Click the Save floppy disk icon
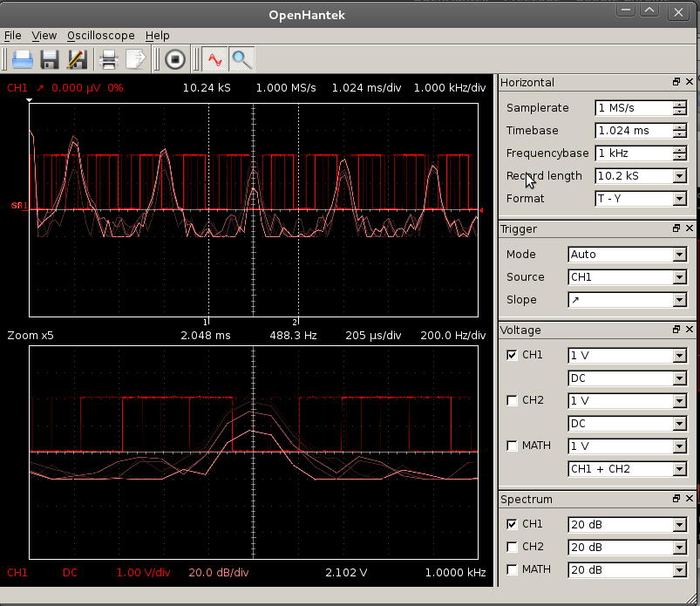The image size is (700, 606). (49, 59)
